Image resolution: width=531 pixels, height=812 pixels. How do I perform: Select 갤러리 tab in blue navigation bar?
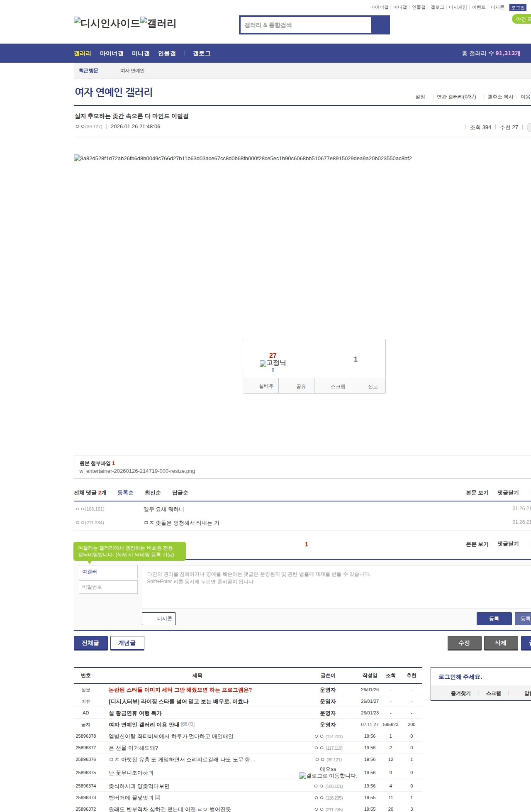[x=83, y=53]
